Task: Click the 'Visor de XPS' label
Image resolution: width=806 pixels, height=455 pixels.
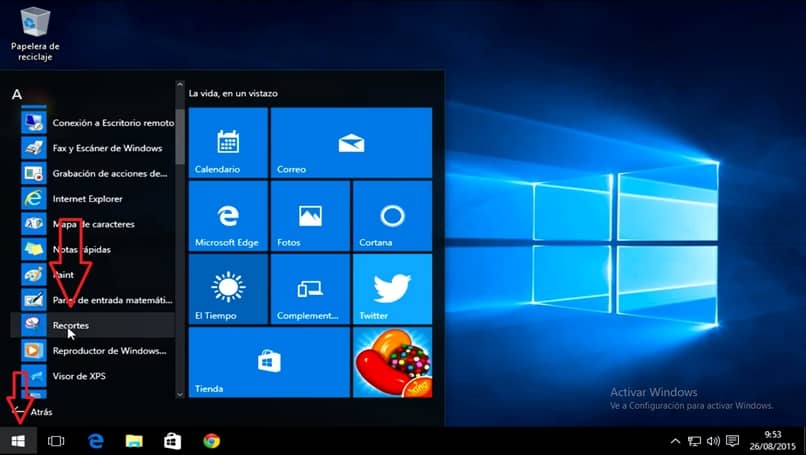Action: 79,376
